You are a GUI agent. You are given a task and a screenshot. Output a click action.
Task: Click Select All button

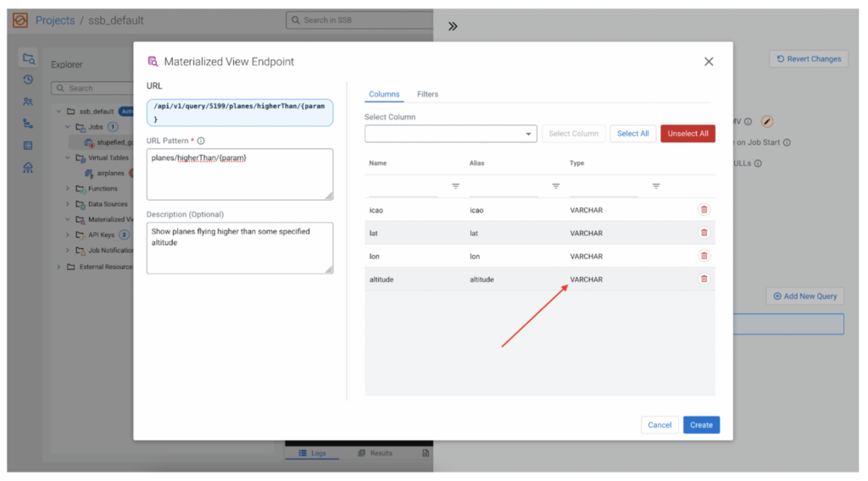(x=632, y=134)
